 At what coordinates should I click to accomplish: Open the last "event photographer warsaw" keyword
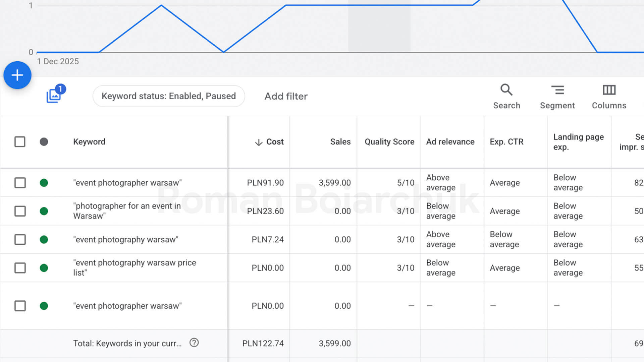127,306
